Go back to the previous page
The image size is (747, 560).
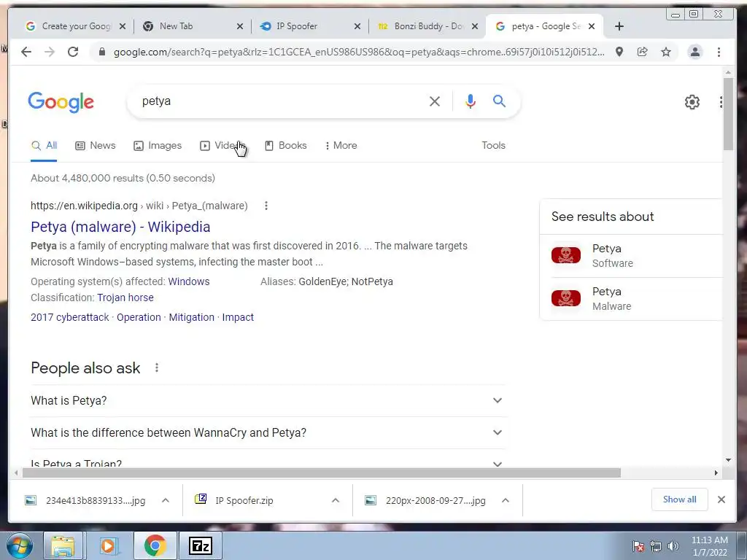tap(26, 52)
